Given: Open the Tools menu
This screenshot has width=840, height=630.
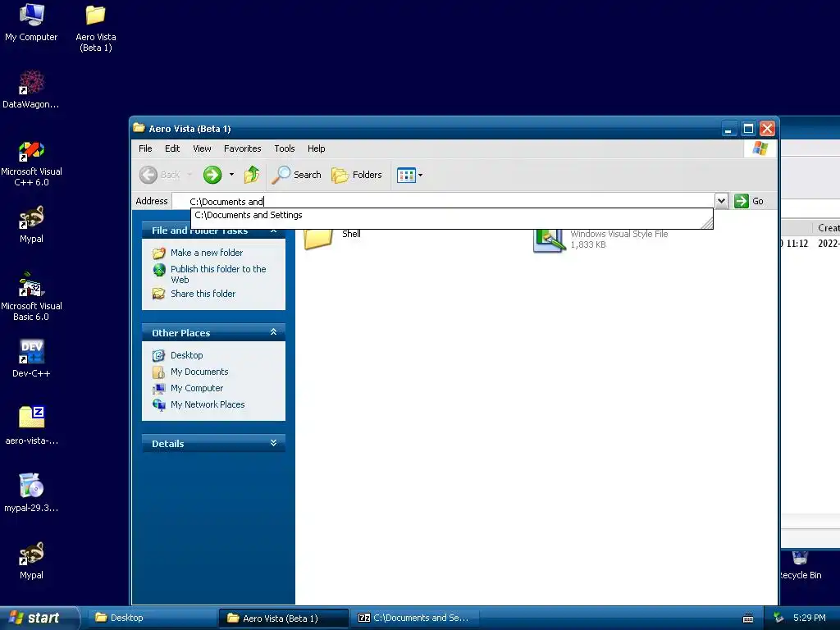Looking at the screenshot, I should click(x=285, y=148).
